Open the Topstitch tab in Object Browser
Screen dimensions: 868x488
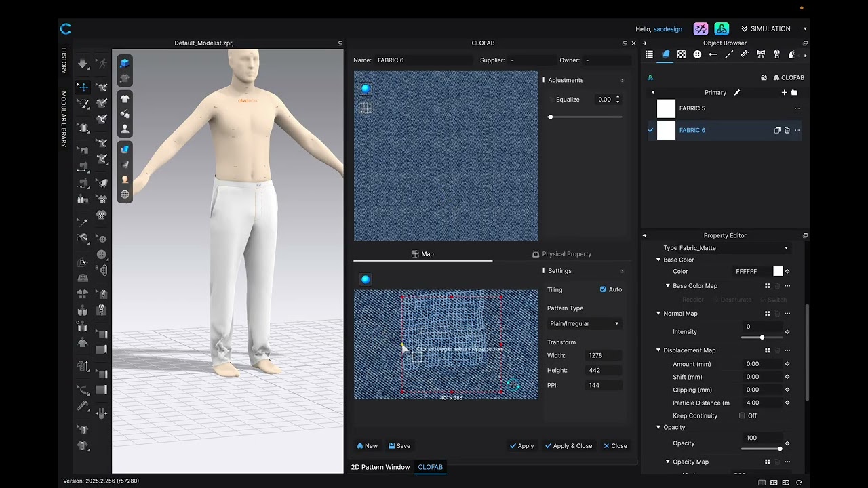coord(729,54)
